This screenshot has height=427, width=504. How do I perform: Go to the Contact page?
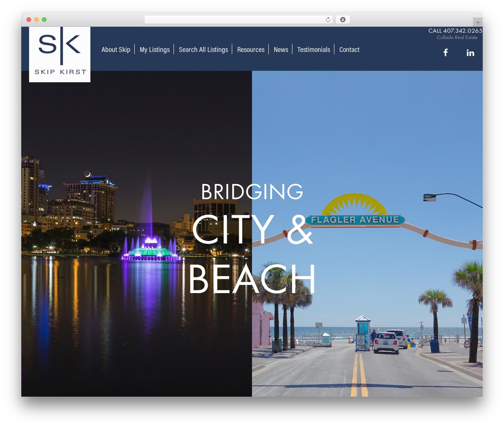[349, 50]
